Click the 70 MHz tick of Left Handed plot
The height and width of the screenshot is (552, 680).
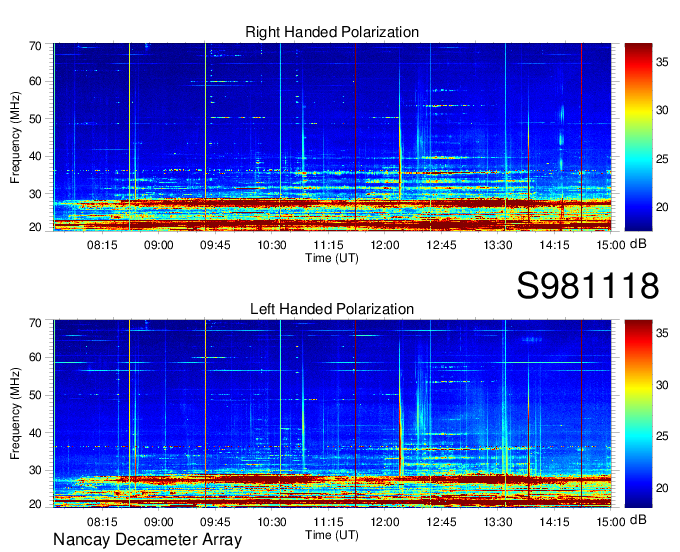tap(35, 323)
